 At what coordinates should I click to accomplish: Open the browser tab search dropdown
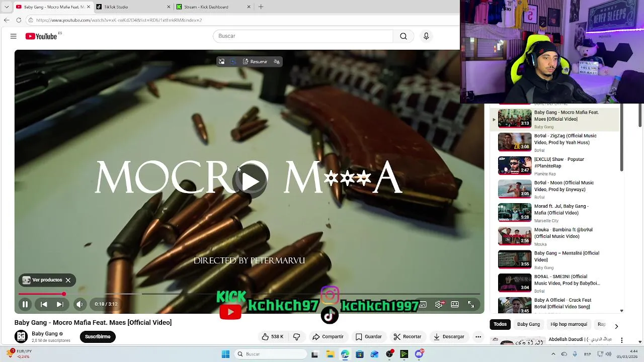6,7
